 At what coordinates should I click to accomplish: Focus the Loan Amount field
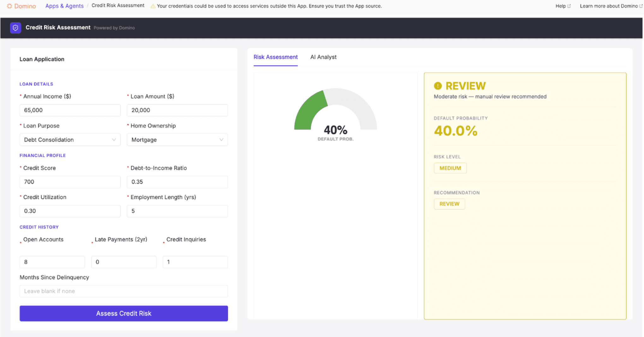pos(177,110)
